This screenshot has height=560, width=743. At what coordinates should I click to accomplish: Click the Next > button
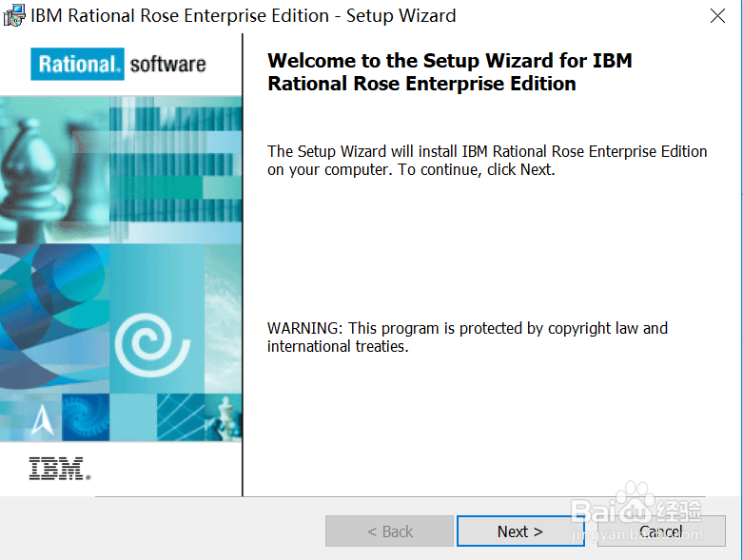coord(519,531)
